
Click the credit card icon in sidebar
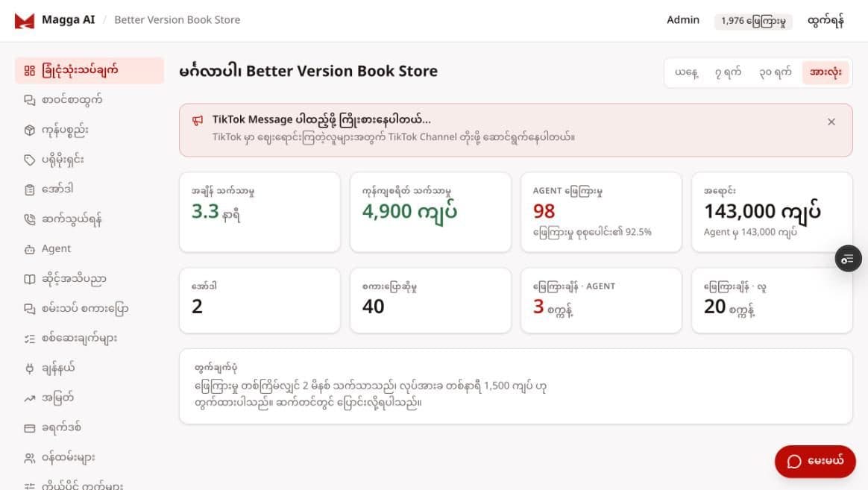click(x=29, y=428)
